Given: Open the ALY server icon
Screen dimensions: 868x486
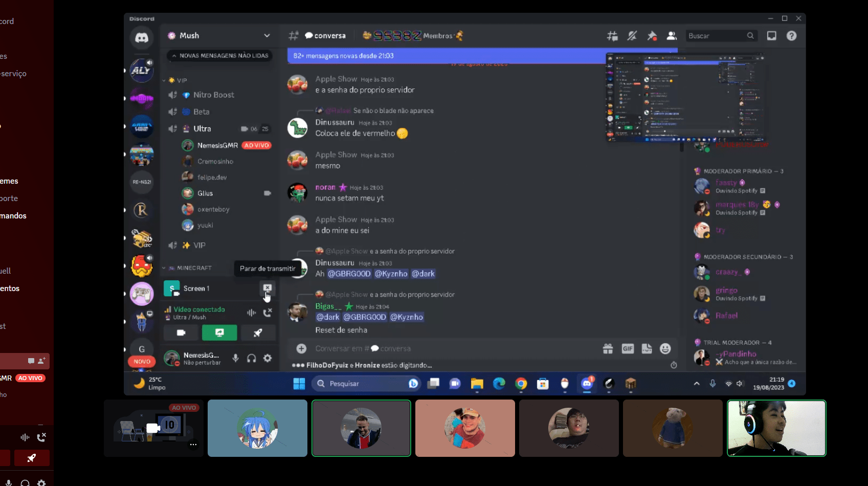Looking at the screenshot, I should click(142, 70).
